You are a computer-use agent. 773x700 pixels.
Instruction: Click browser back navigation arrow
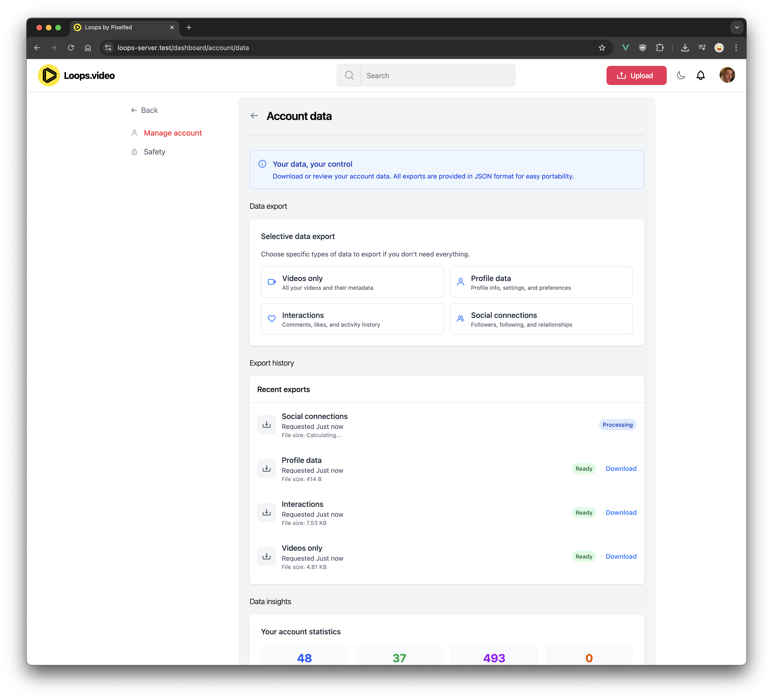tap(37, 48)
